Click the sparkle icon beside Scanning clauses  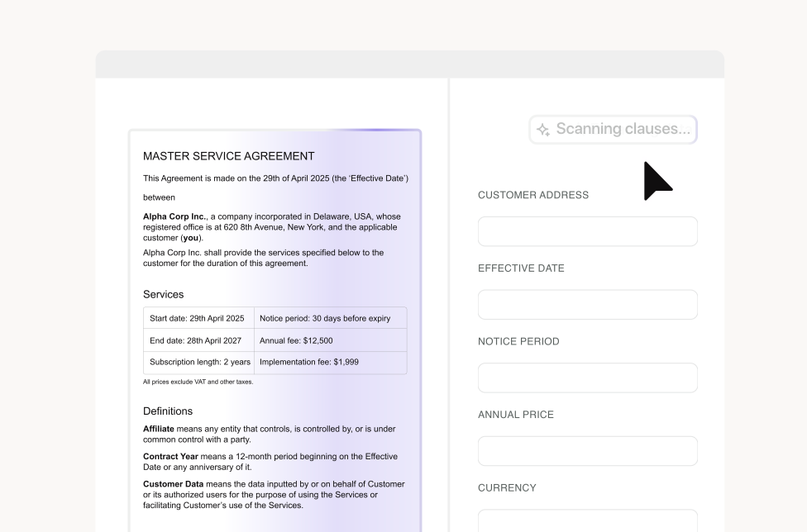pyautogui.click(x=543, y=130)
